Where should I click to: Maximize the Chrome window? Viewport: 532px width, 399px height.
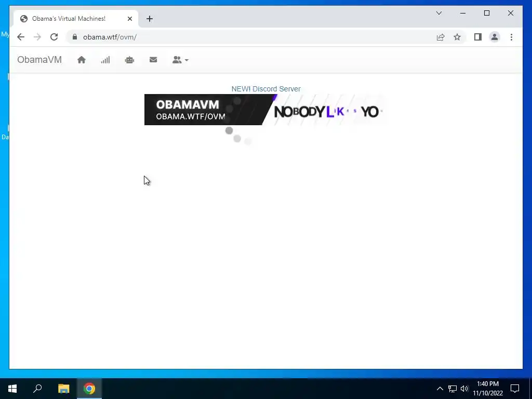click(487, 13)
